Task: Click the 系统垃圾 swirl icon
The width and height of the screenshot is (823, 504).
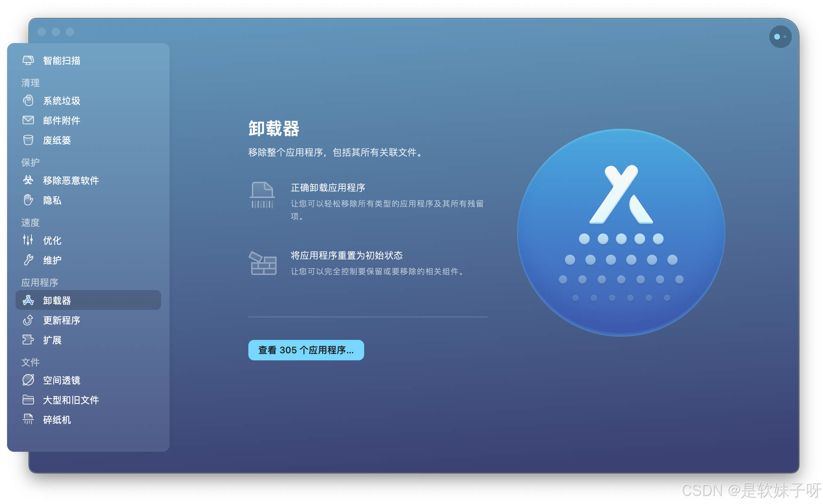Action: [28, 101]
